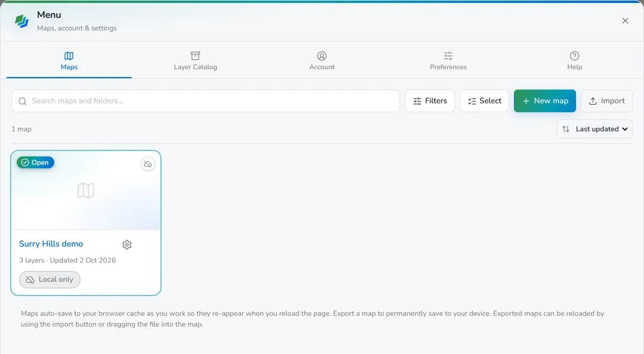Click the green Open status badge
Viewport: 644px width, 354px height.
(35, 162)
